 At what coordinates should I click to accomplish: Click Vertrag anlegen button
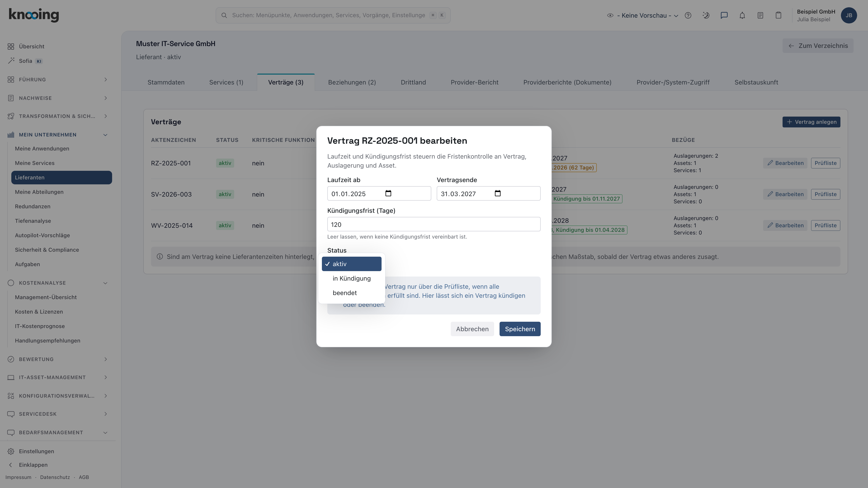pyautogui.click(x=811, y=122)
